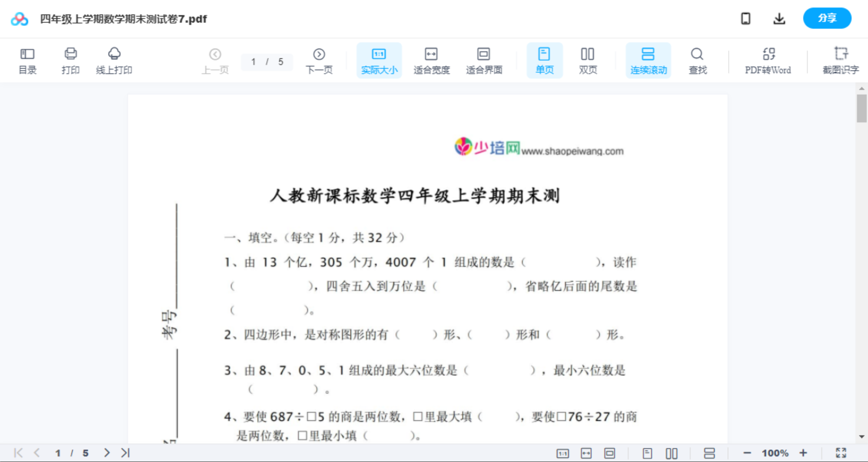The height and width of the screenshot is (462, 868).
Task: Enable 双页 two-page view mode
Action: click(588, 60)
